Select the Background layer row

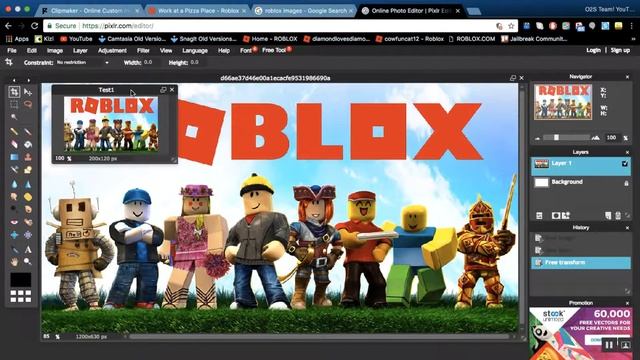click(580, 182)
